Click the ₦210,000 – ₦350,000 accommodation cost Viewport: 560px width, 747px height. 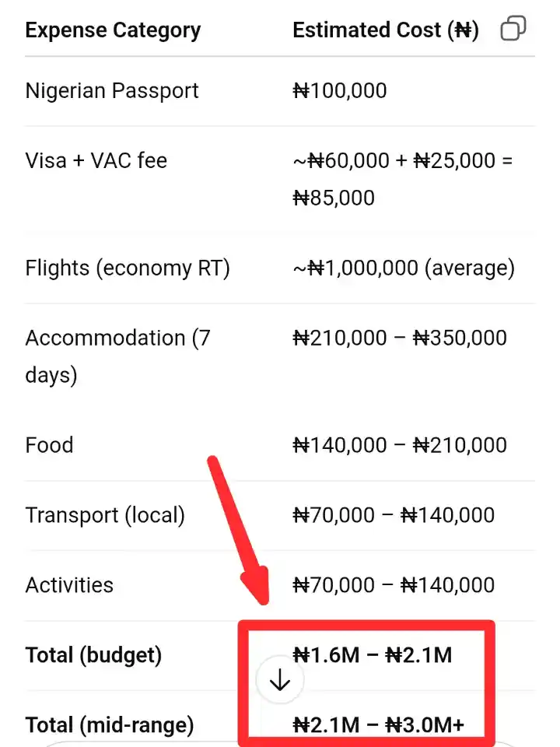point(400,338)
